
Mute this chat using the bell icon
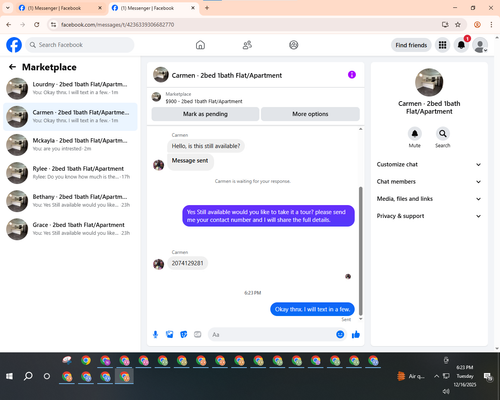click(x=415, y=134)
